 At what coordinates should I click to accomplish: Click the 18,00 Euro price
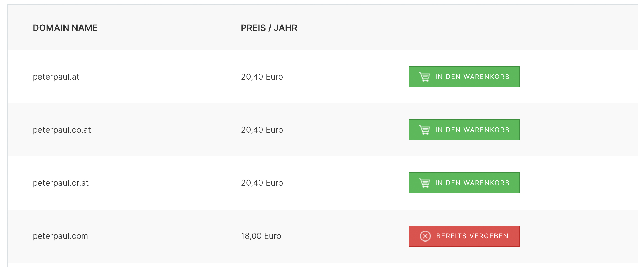coord(261,236)
